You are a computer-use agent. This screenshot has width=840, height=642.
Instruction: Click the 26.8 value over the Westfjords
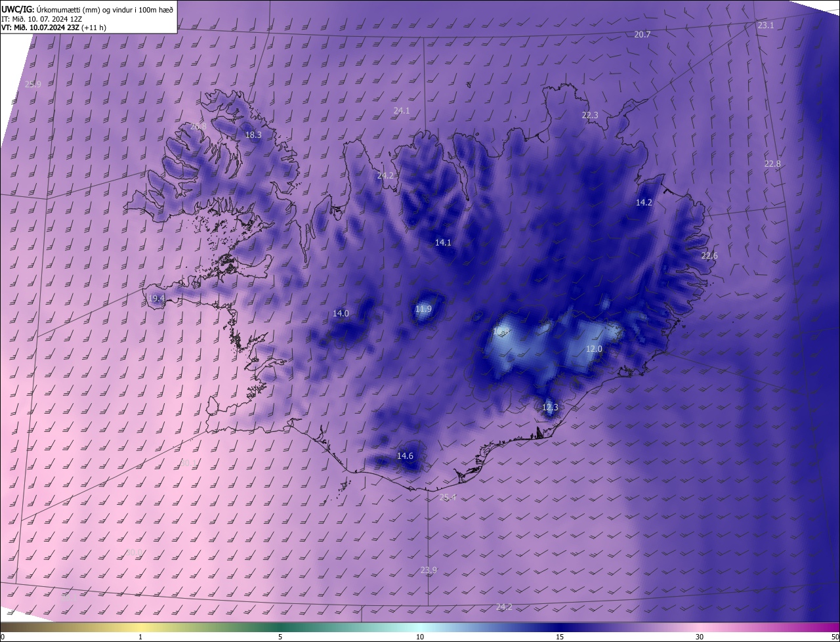(198, 126)
